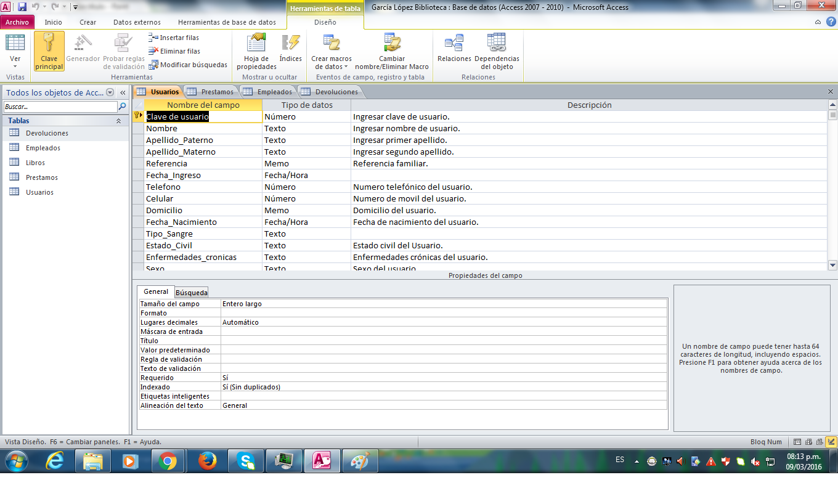Open Dependencias del objeto
The image size is (838, 504).
point(497,51)
